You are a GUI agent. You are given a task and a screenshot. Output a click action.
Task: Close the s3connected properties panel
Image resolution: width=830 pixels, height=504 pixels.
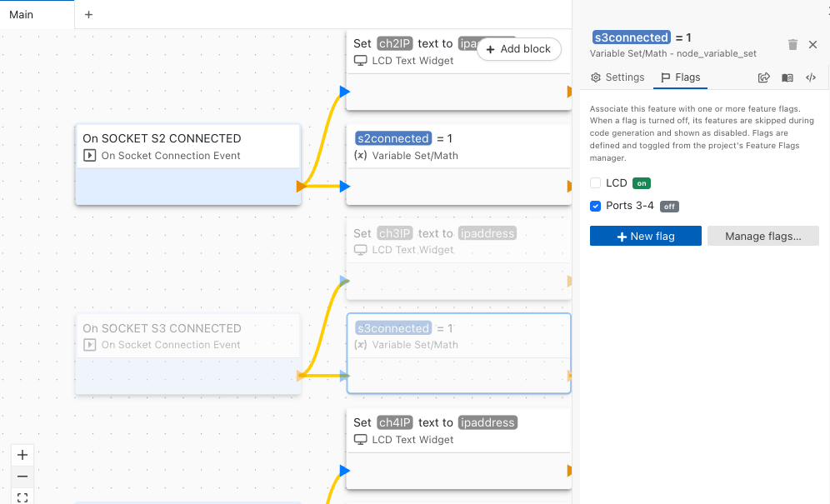(813, 44)
